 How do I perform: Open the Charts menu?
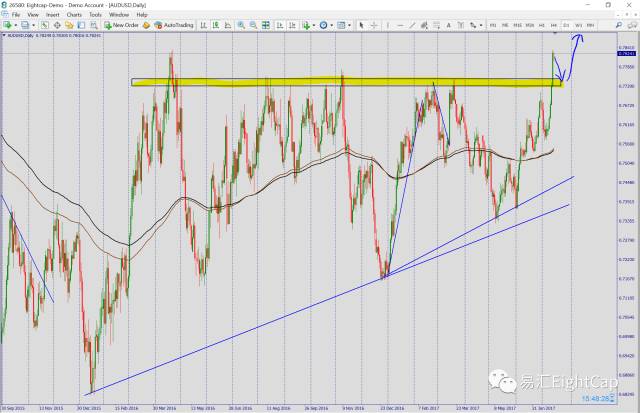pos(74,15)
